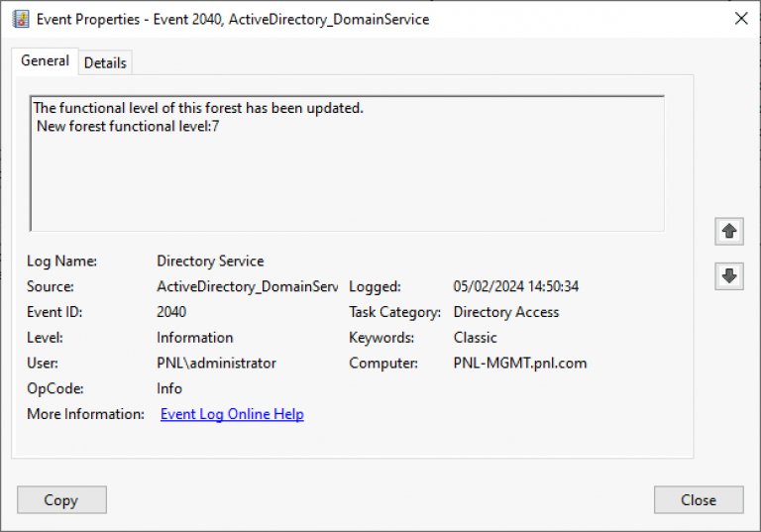The width and height of the screenshot is (761, 532).
Task: Select the General tab
Action: (45, 61)
